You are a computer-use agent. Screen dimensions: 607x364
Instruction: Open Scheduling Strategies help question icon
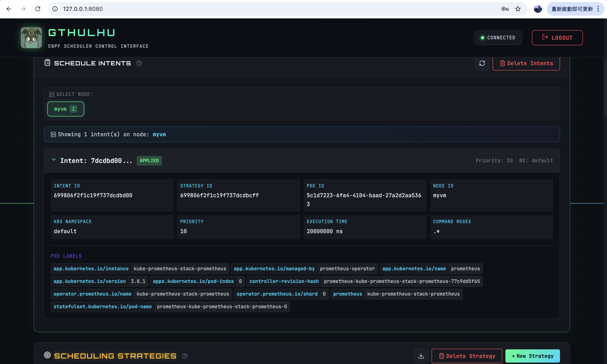(x=185, y=356)
